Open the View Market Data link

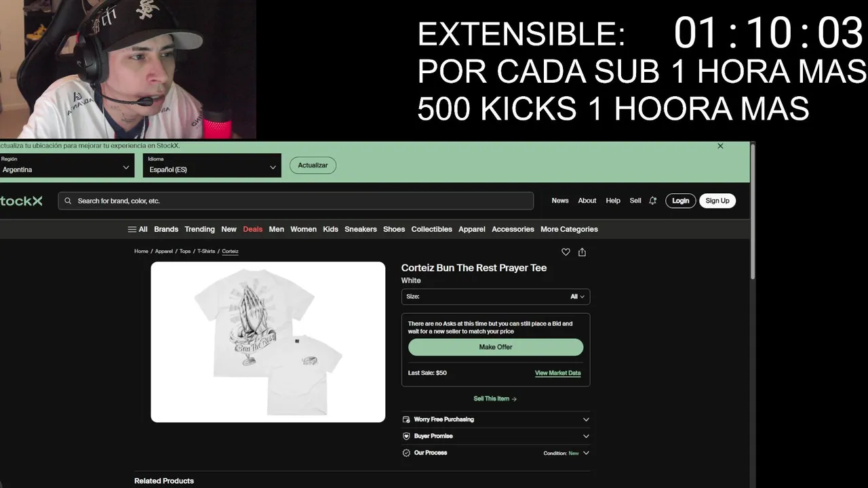(x=557, y=373)
